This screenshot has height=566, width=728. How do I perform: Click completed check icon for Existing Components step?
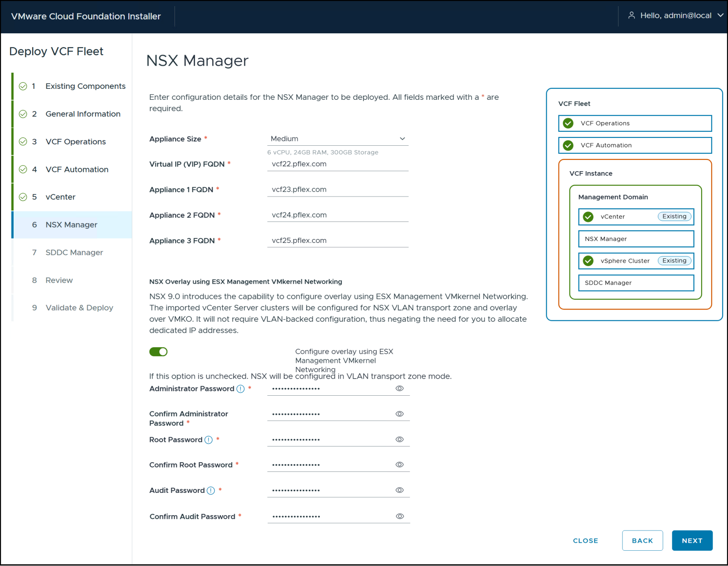(x=23, y=86)
